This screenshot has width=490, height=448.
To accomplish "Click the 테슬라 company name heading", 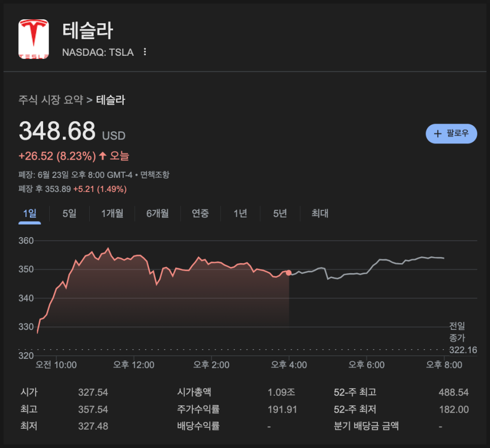I will tap(87, 30).
